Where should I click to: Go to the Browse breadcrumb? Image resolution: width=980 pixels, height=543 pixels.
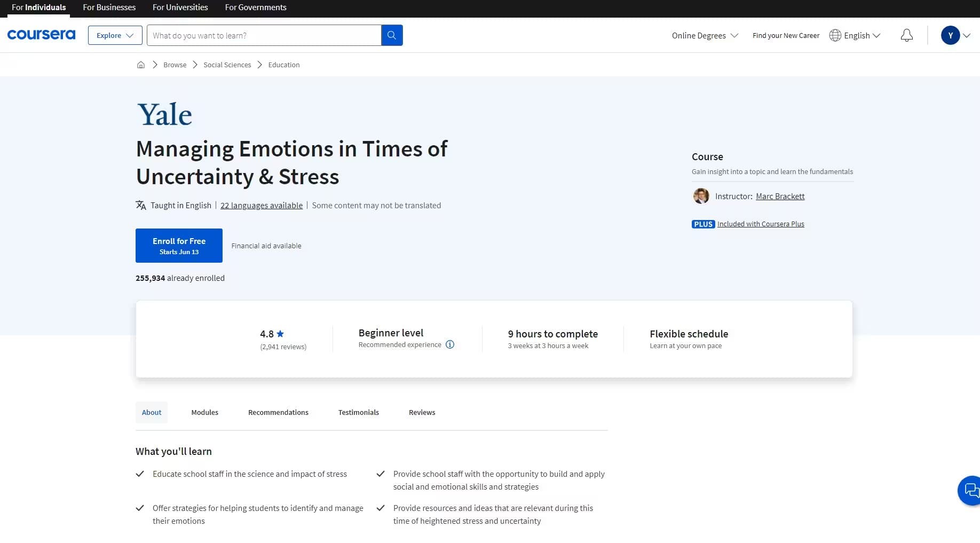(175, 65)
